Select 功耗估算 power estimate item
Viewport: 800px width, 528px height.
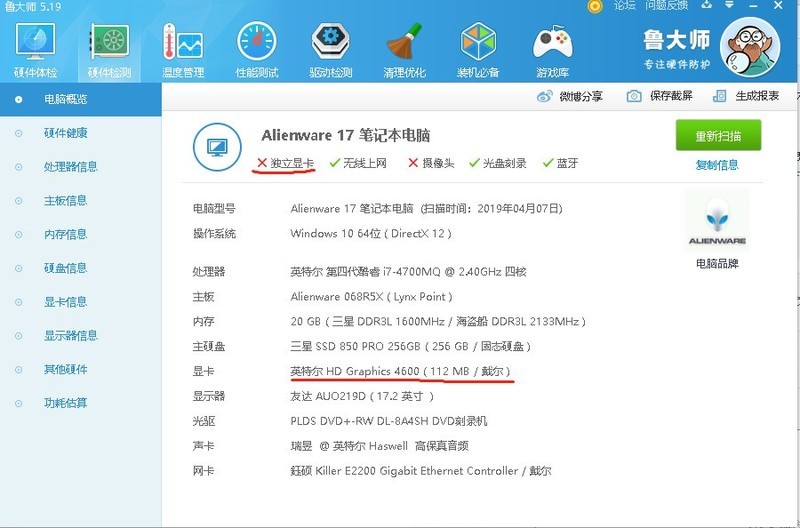(66, 403)
